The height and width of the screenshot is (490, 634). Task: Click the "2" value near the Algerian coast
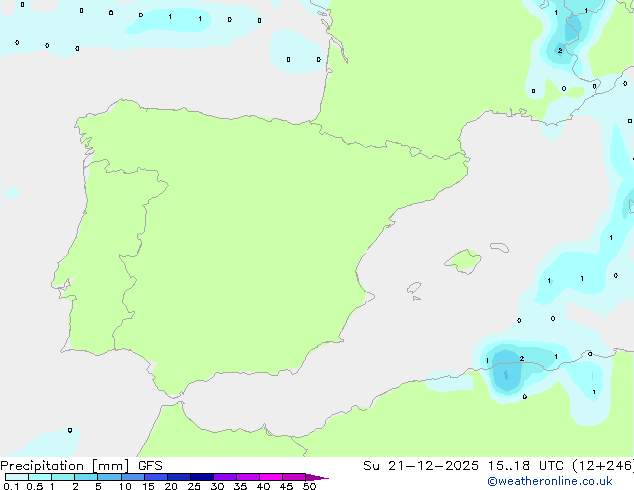522,359
